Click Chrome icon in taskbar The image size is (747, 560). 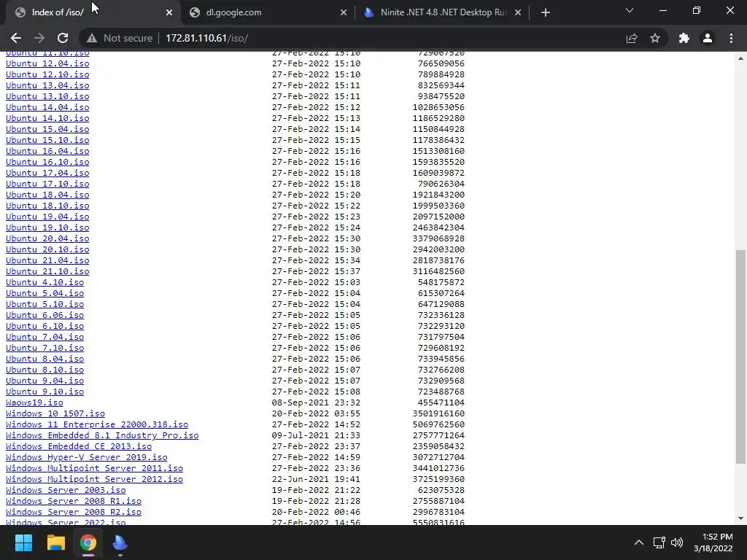(88, 542)
